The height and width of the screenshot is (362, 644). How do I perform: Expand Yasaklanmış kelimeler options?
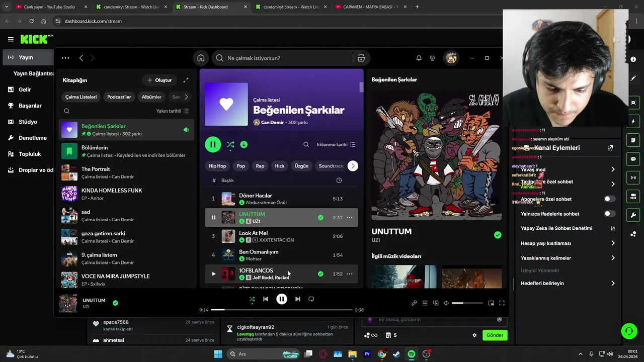pos(613,258)
